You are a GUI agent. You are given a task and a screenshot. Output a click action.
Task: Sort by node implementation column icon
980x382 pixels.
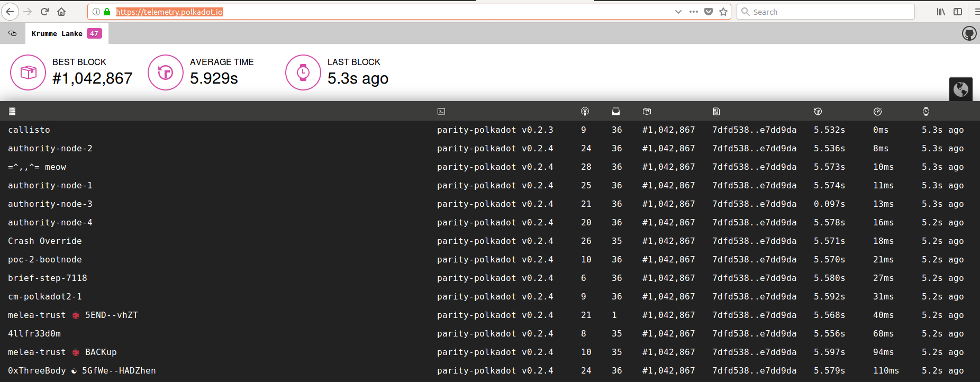[441, 111]
